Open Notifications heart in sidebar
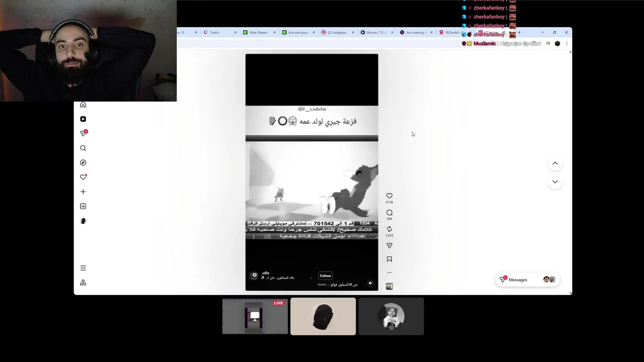Screen dimensions: 644x362 [83, 177]
